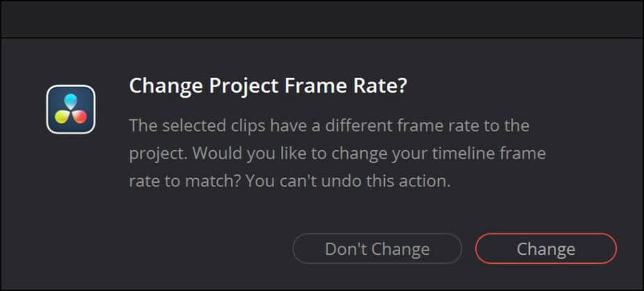
Task: Click the words rate to match?
Action: click(x=185, y=181)
